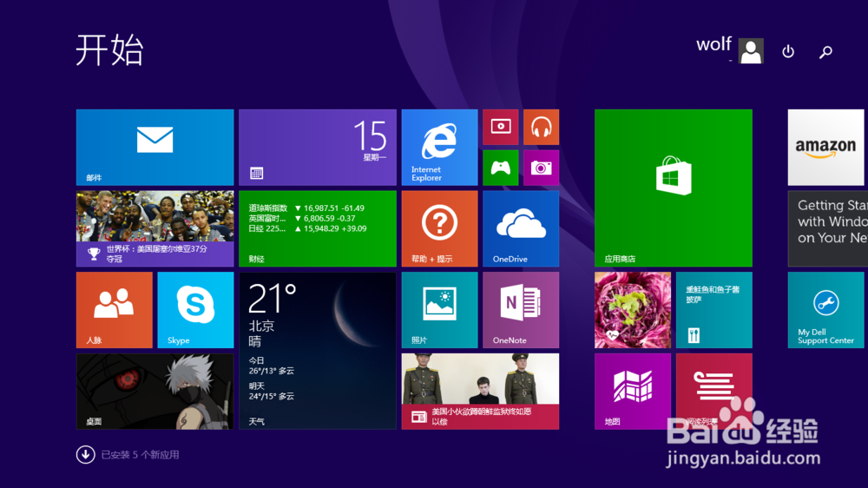The height and width of the screenshot is (488, 868).
Task: Open the News tile with soldiers photo
Action: pyautogui.click(x=481, y=392)
